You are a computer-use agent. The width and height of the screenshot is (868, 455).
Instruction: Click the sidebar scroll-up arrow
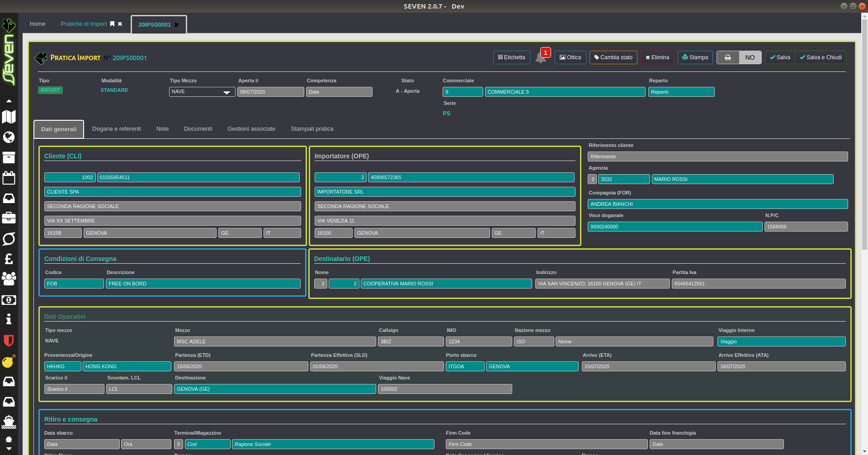pos(9,101)
